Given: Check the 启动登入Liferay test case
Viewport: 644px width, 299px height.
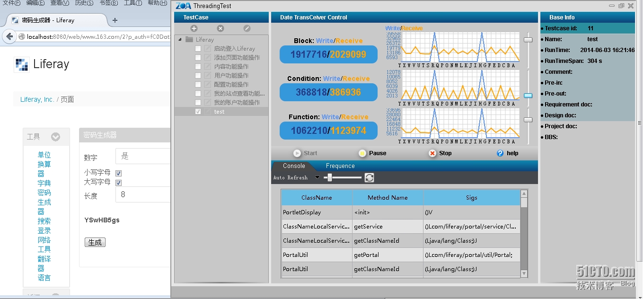Looking at the screenshot, I should (198, 49).
